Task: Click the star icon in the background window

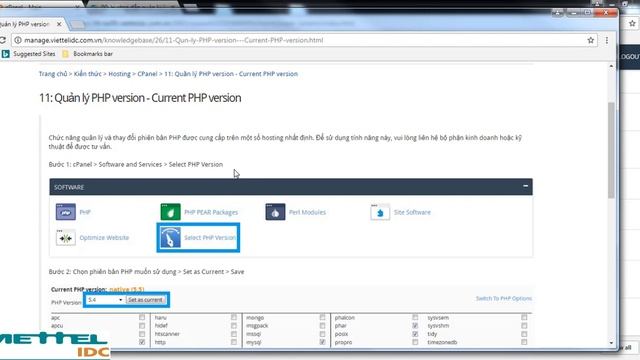Action: (x=632, y=24)
